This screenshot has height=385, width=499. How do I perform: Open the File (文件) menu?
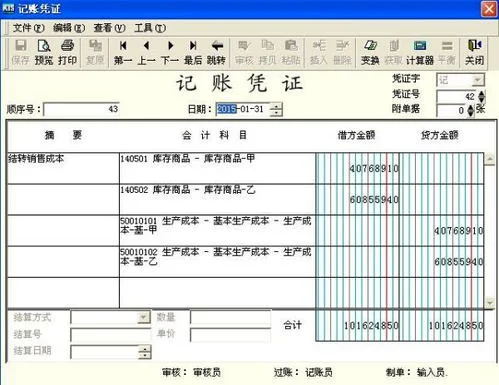(x=29, y=28)
